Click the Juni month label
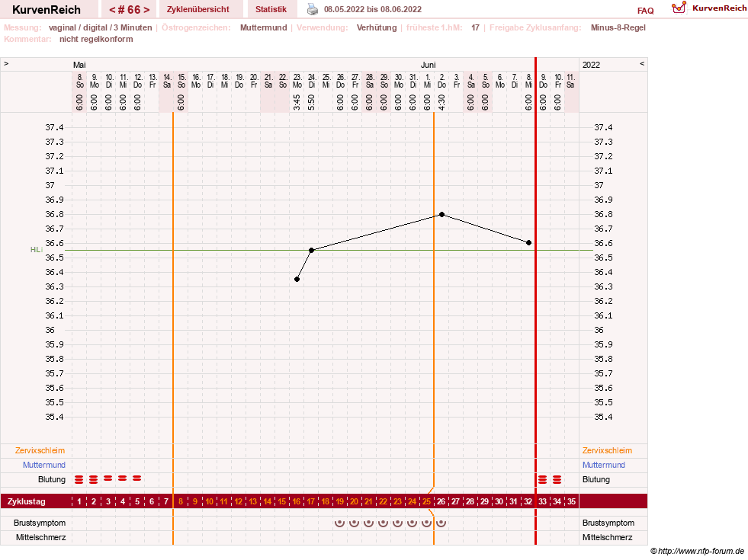 pos(428,65)
